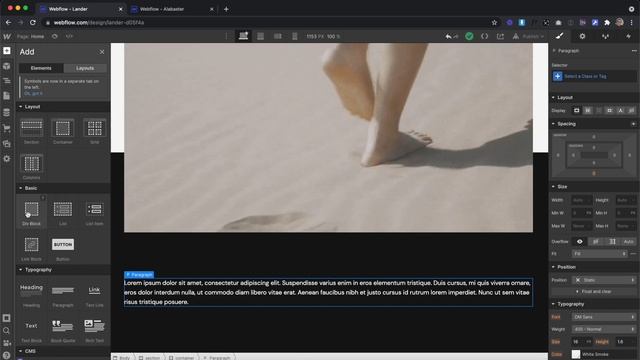
Task: Click the search magnifier icon in left sidebar
Action: [x=7, y=330]
